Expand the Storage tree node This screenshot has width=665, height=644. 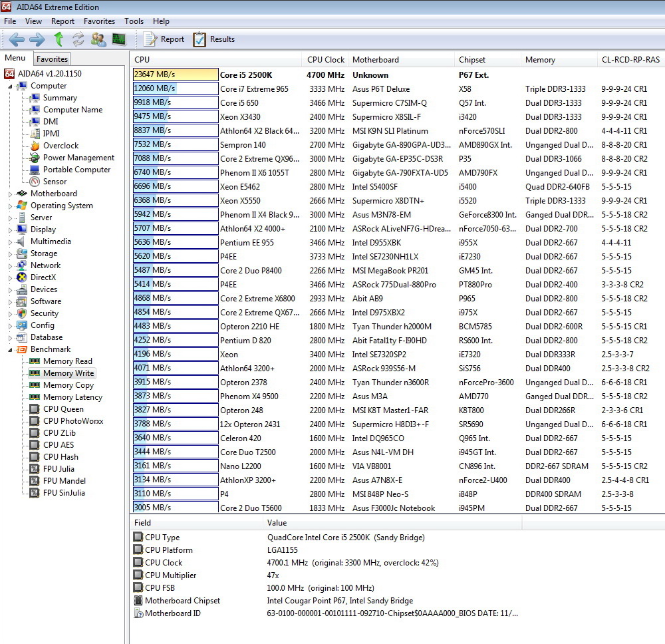click(10, 253)
